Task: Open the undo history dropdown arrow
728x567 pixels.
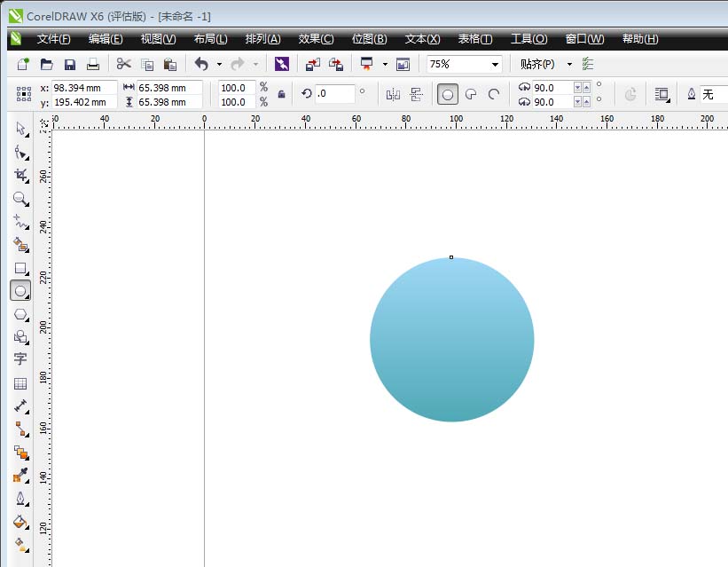Action: pos(219,64)
